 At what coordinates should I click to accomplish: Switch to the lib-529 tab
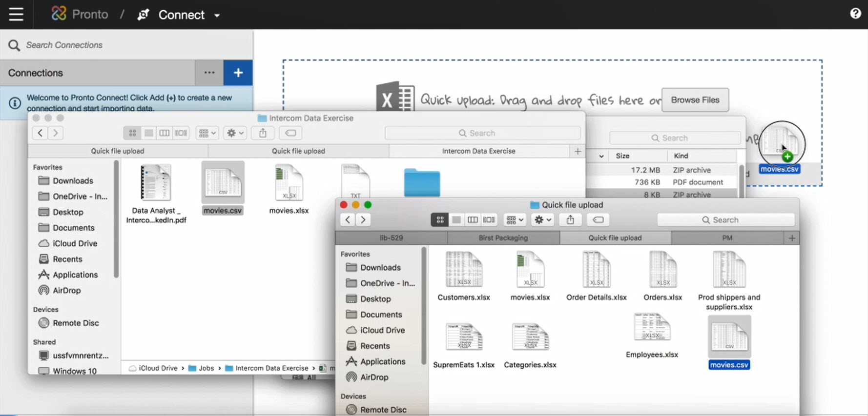[x=391, y=238]
